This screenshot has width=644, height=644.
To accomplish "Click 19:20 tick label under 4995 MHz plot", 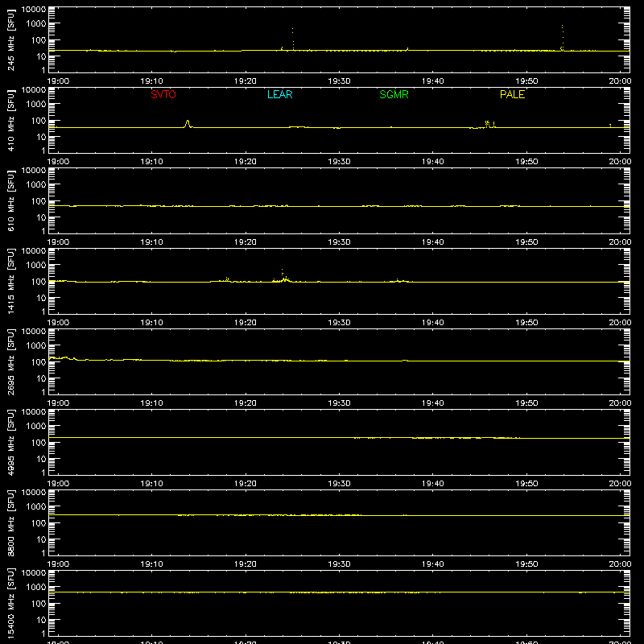I will [x=246, y=484].
